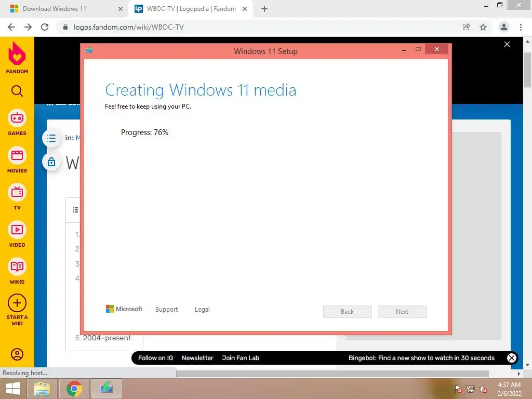This screenshot has width=532, height=399.
Task: Click the Back button in Setup
Action: point(348,312)
